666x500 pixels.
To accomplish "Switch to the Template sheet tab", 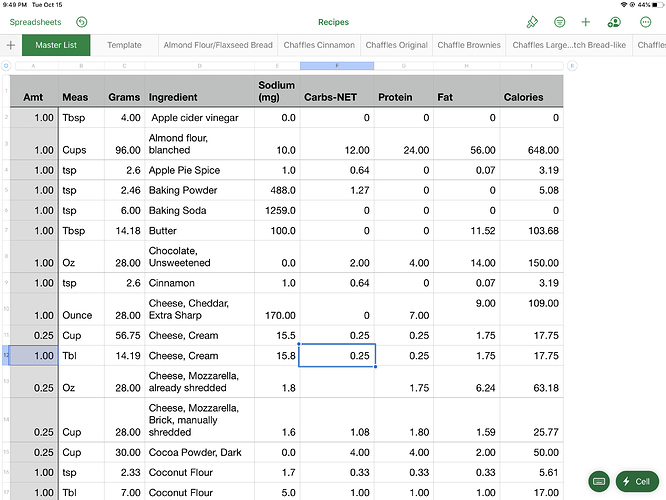I will click(x=124, y=45).
